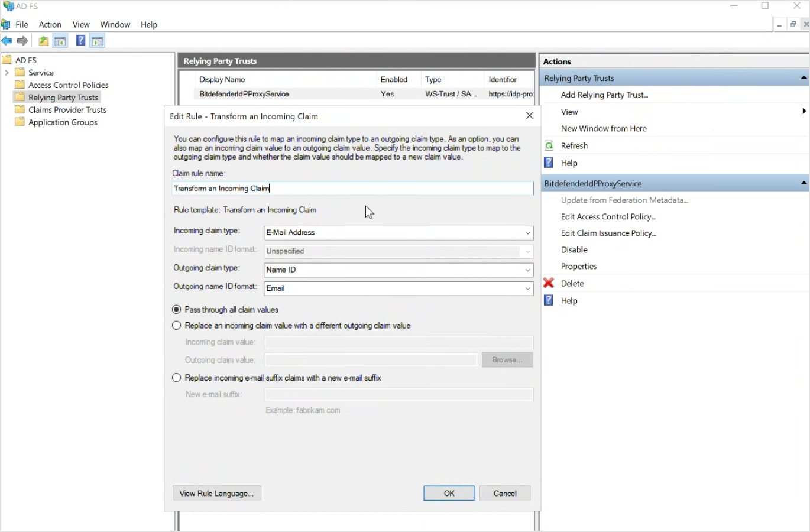Click Help icon under BitdefenderIdPProxyService actions
This screenshot has height=532, width=810.
(549, 300)
